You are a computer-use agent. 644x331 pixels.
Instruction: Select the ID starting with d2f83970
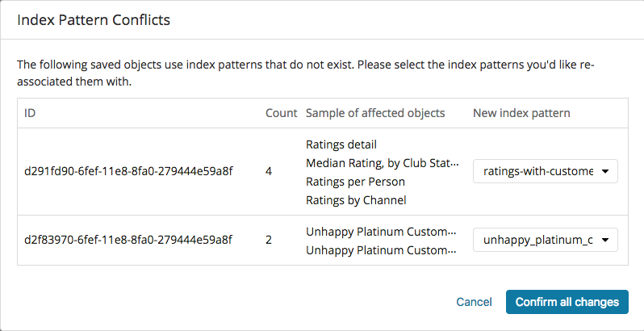pos(130,240)
